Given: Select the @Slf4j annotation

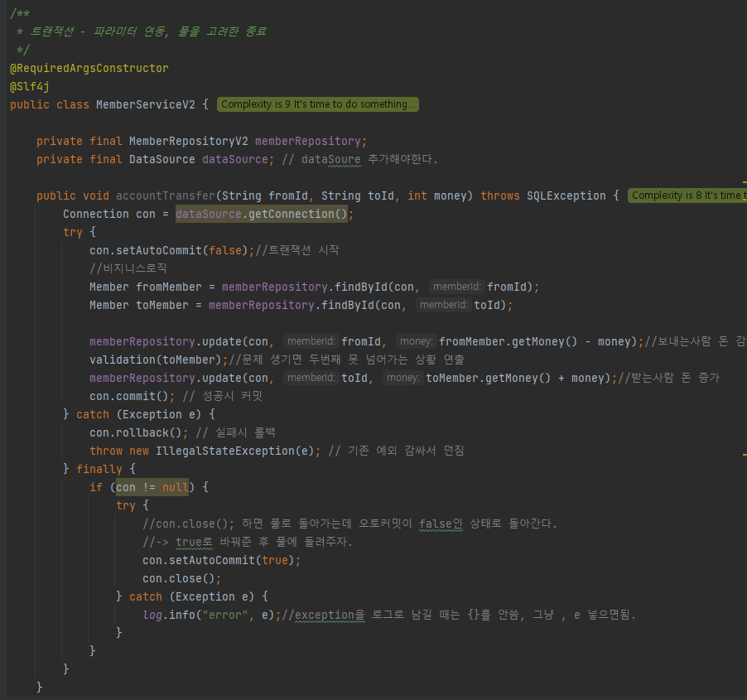Looking at the screenshot, I should click(30, 87).
